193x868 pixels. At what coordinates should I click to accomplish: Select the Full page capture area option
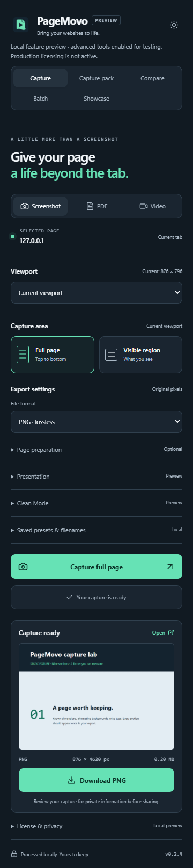click(53, 354)
